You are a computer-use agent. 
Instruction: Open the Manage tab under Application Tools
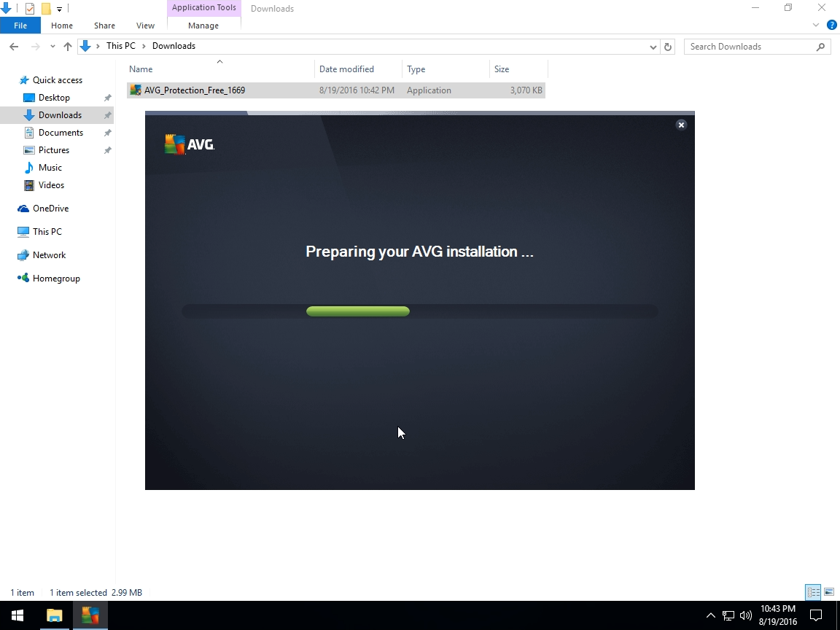[203, 26]
